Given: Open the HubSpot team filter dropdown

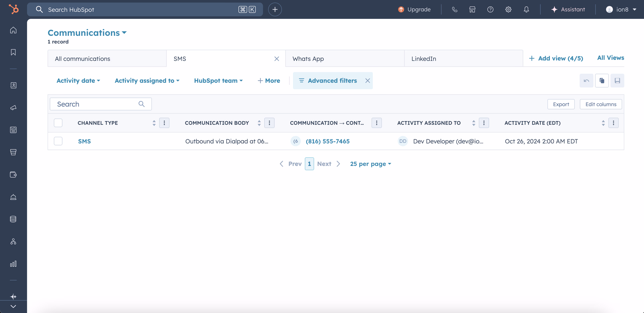Looking at the screenshot, I should (218, 80).
